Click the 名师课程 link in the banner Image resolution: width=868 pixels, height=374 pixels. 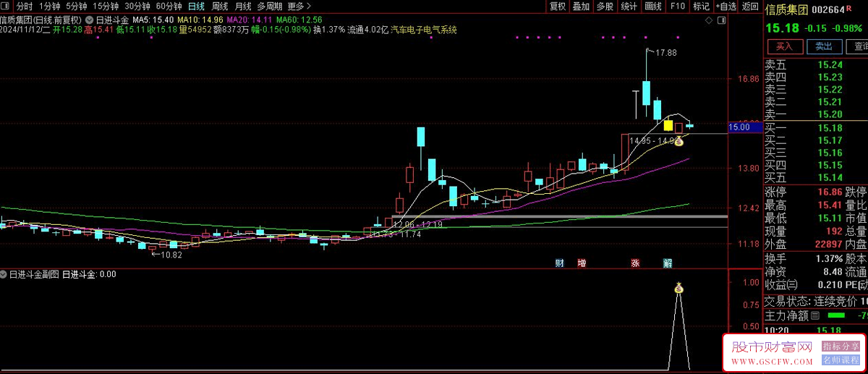tap(841, 360)
